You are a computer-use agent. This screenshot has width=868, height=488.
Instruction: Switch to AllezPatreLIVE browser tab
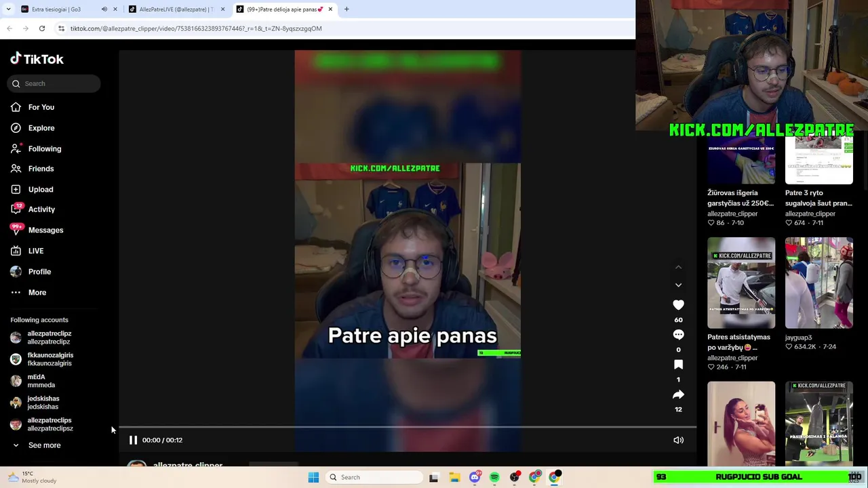(176, 9)
